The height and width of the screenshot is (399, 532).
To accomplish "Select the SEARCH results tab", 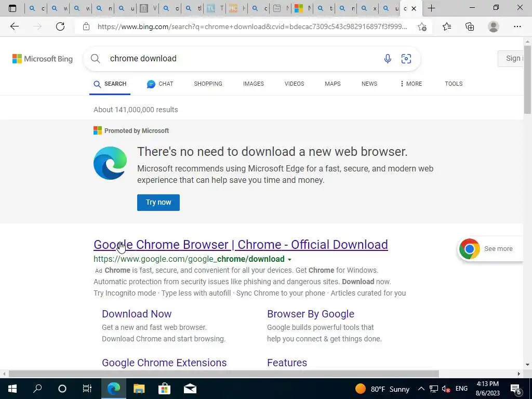I will 110,84.
